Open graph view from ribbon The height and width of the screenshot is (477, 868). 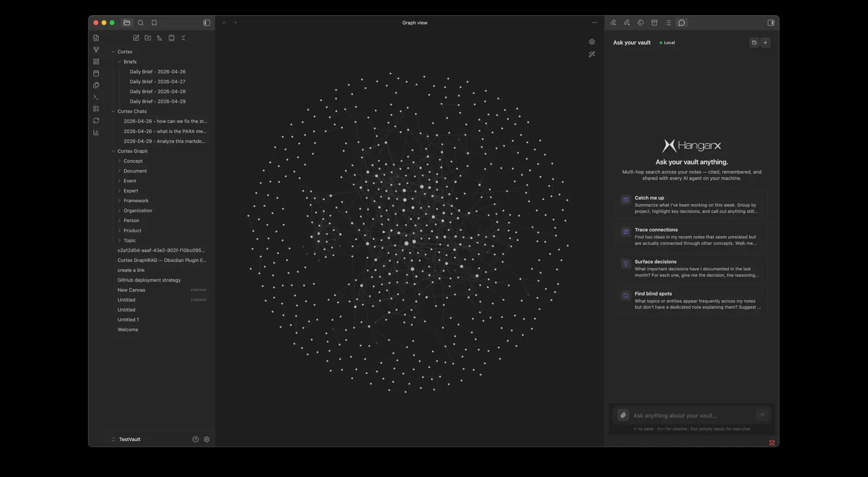(96, 49)
